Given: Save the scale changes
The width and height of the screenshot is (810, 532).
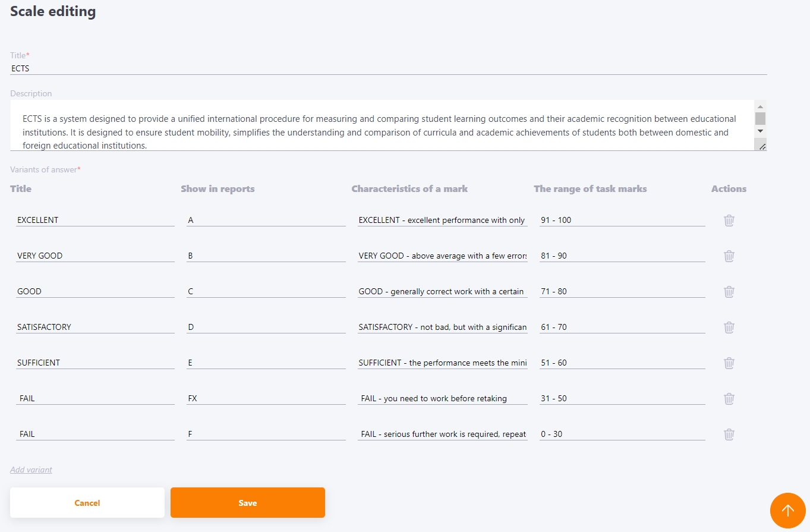Looking at the screenshot, I should tap(248, 503).
